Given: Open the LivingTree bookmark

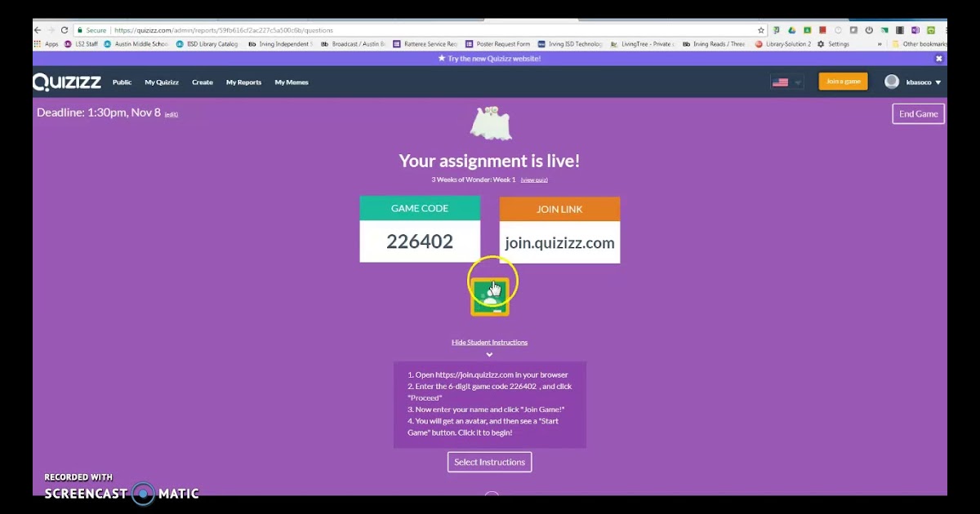Looking at the screenshot, I should tap(643, 44).
